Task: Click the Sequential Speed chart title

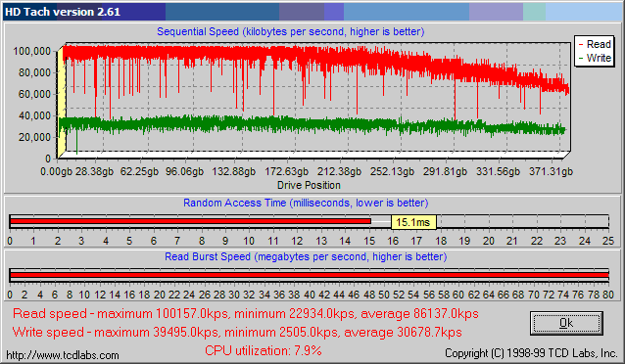Action: [x=291, y=32]
